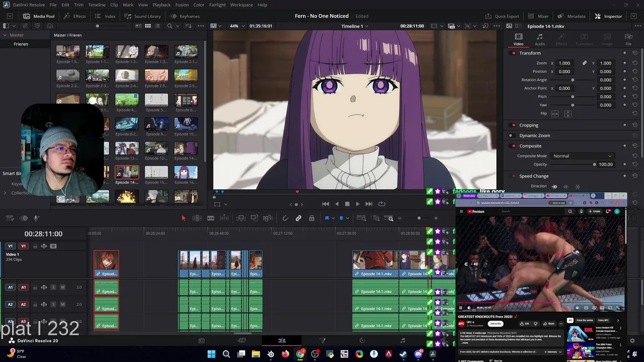
Task: Click viewer Play forward button
Action: 358,204
